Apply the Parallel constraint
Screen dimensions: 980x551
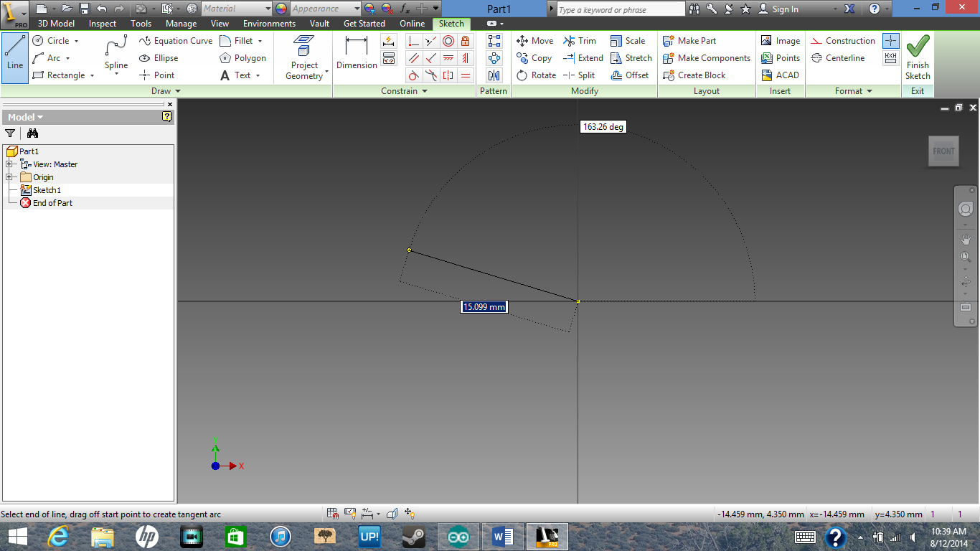tap(413, 58)
